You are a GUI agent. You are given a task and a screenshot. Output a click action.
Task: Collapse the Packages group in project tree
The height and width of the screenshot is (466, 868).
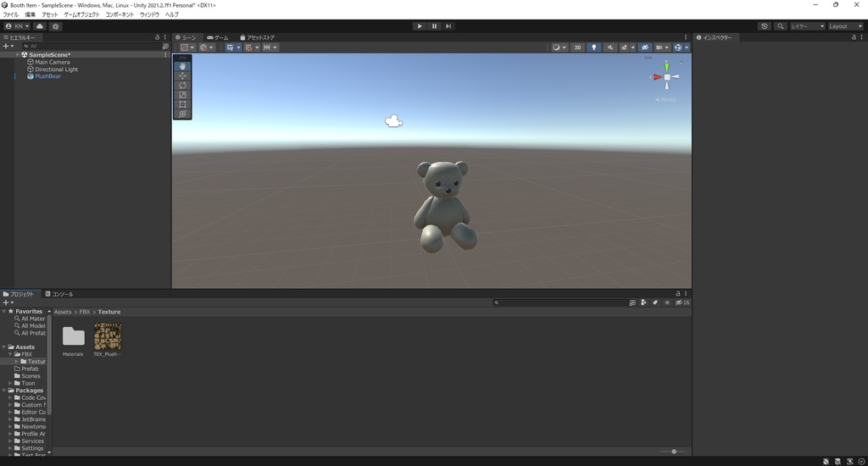tap(4, 391)
